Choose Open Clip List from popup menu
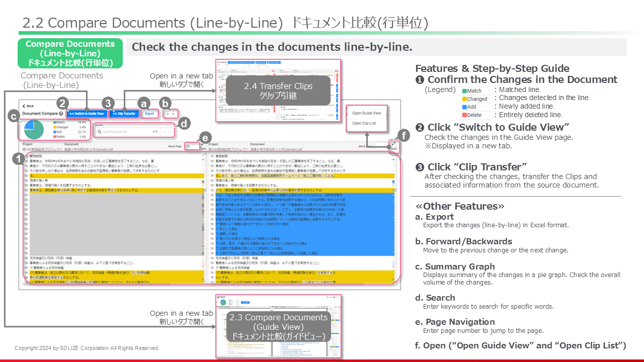 pyautogui.click(x=364, y=123)
